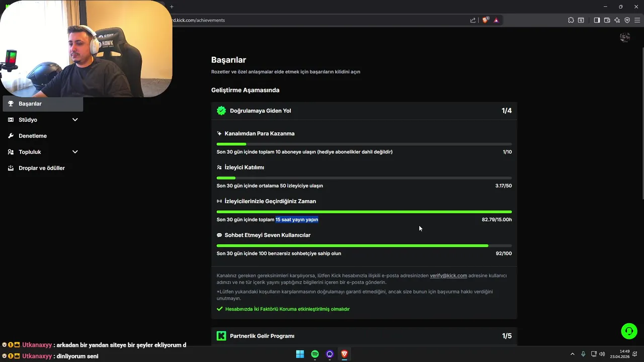Open the verify@kick.com email link
This screenshot has width=644, height=362.
click(x=448, y=276)
